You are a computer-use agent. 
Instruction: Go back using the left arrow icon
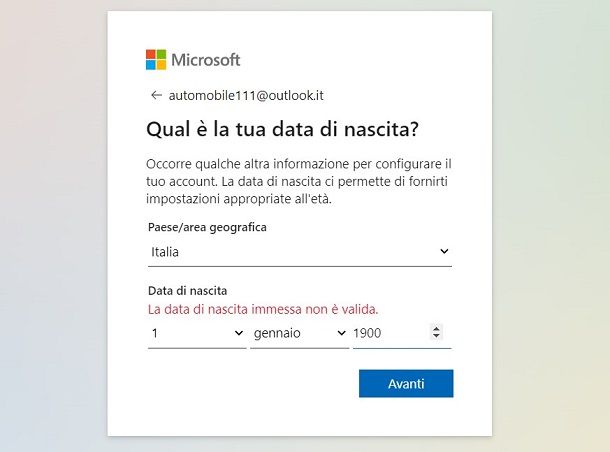click(156, 95)
